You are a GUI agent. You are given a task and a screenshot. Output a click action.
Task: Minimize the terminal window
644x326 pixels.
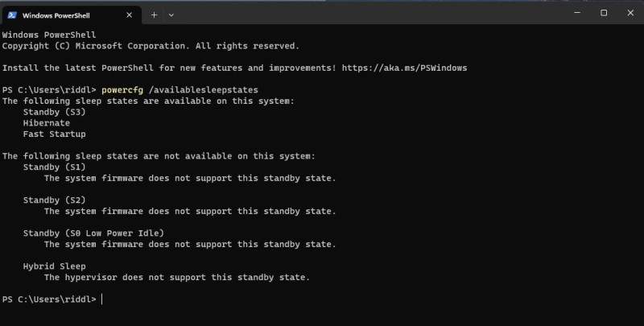pos(577,13)
